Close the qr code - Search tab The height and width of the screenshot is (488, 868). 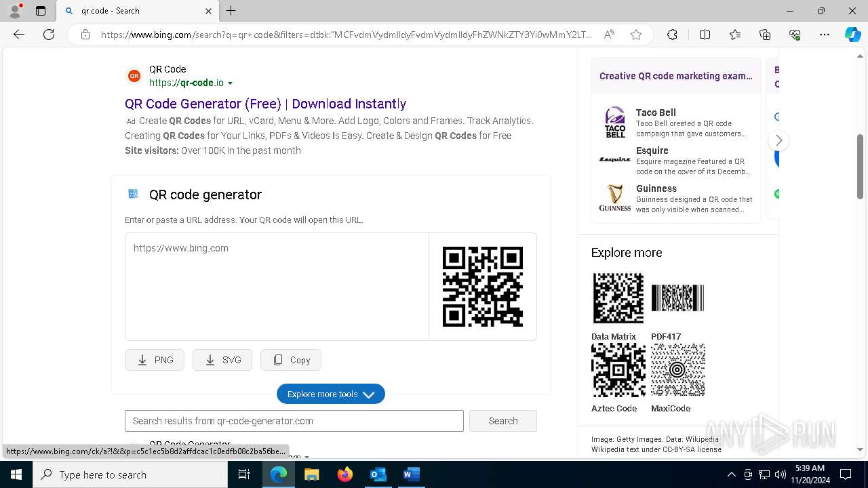[208, 11]
